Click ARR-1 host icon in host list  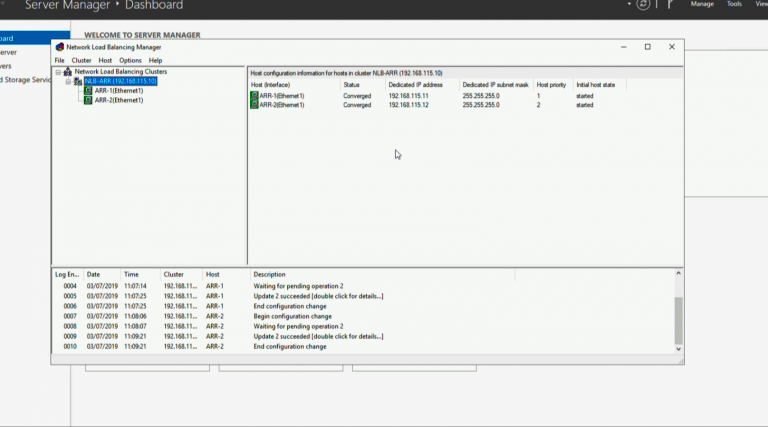click(x=254, y=95)
